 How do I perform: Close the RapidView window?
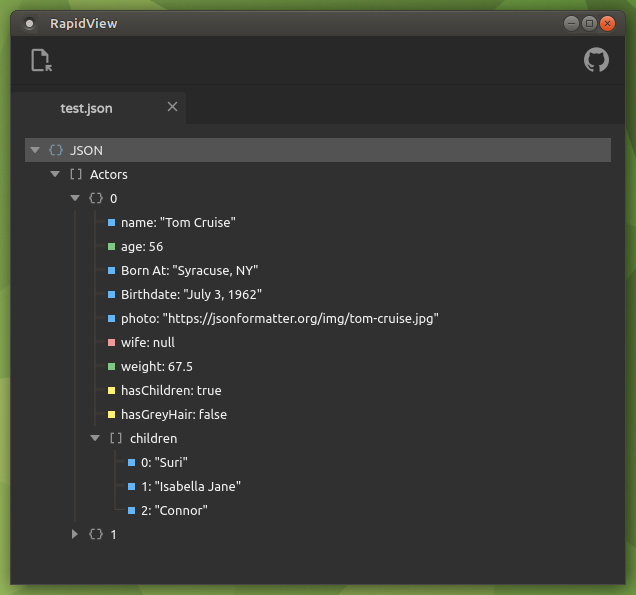pyautogui.click(x=607, y=24)
